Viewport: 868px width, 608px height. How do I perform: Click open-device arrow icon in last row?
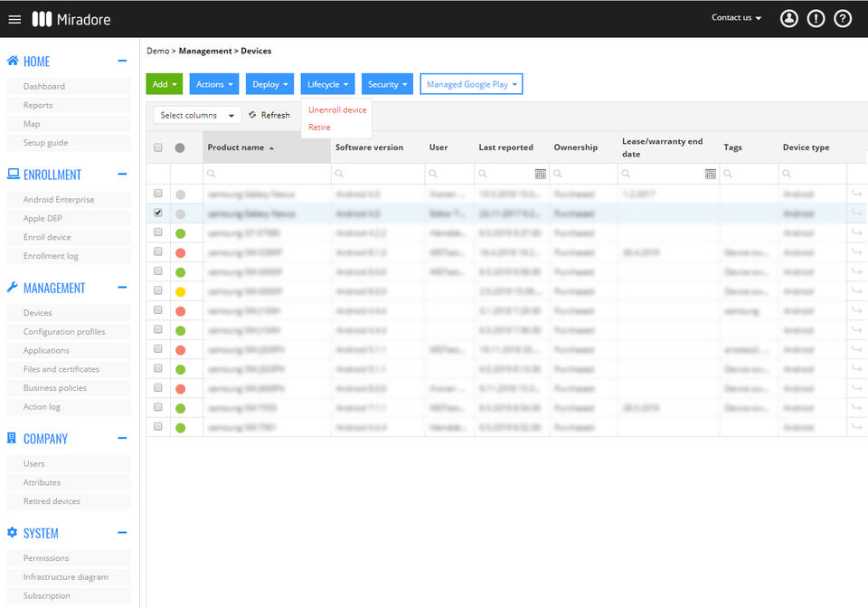click(x=857, y=427)
